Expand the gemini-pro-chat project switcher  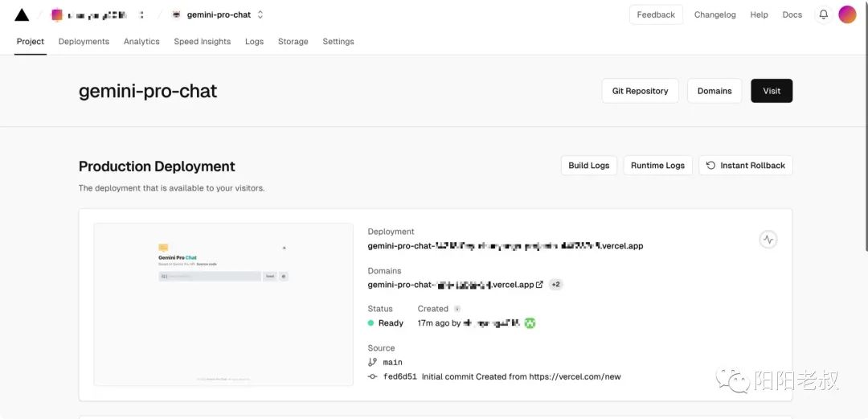260,14
